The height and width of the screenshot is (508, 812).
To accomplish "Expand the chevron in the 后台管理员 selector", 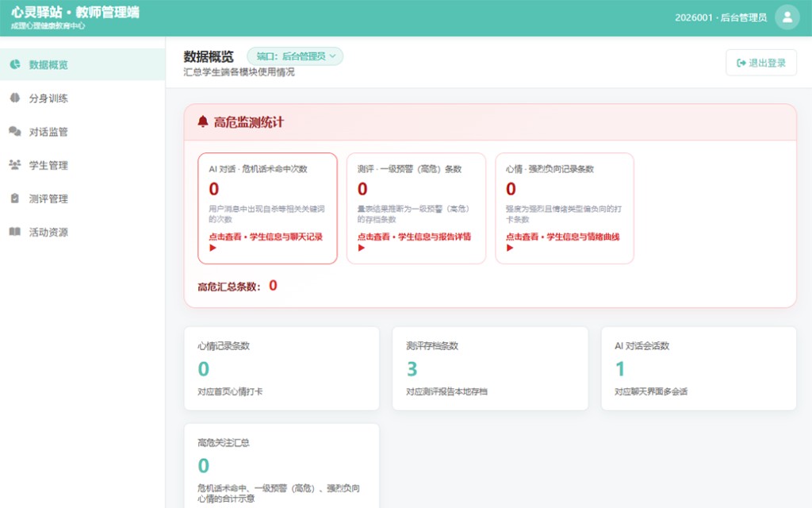I will pos(332,56).
